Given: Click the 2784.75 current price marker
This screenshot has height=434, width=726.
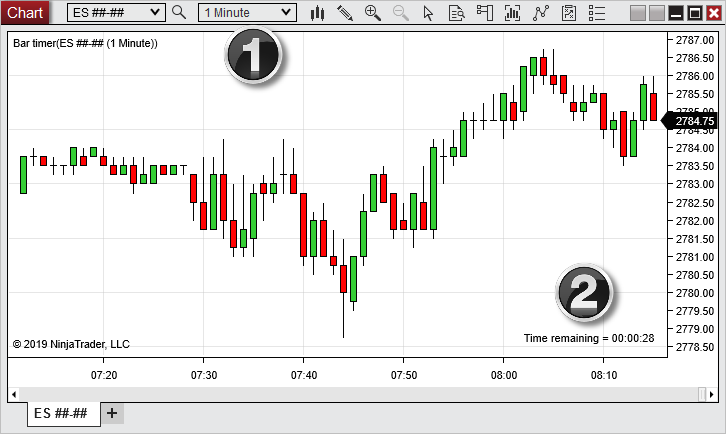Looking at the screenshot, I should 693,121.
